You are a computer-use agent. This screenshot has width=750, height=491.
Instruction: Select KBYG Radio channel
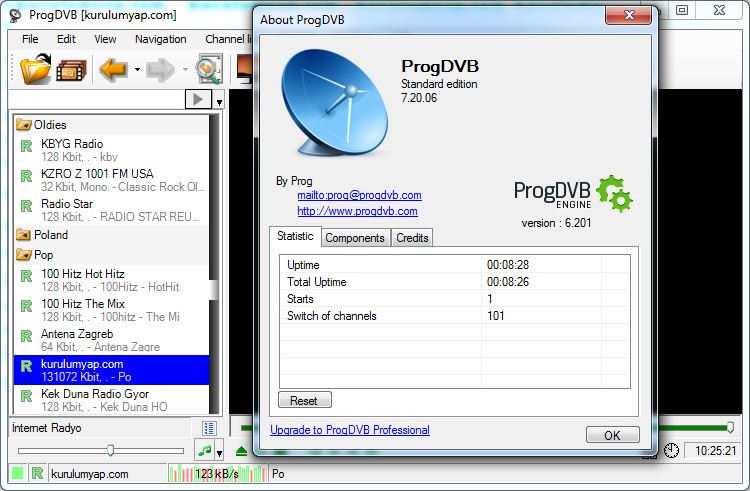[111, 150]
